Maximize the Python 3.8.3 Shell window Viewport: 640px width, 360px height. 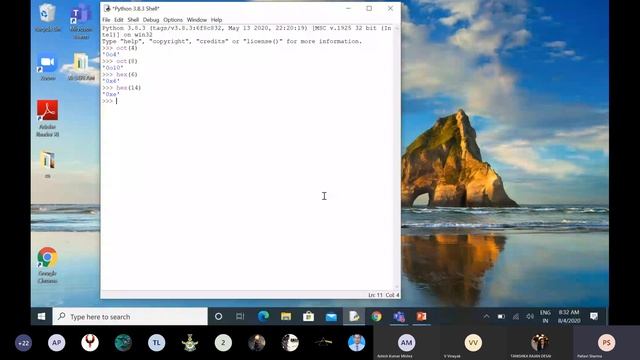point(369,8)
